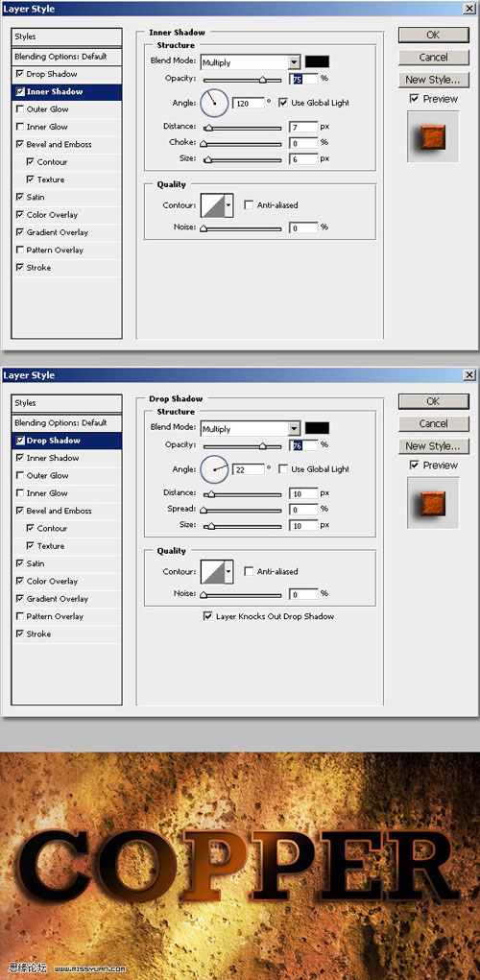Open Blending Options: Default in upper dialog
Viewport: 480px width, 980px height.
[66, 57]
